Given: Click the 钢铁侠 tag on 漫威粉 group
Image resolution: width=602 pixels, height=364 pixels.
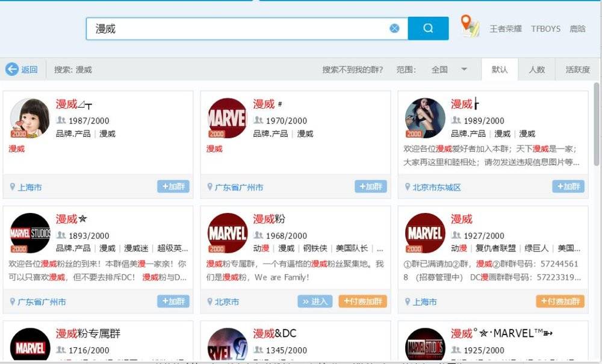Looking at the screenshot, I should pos(315,248).
